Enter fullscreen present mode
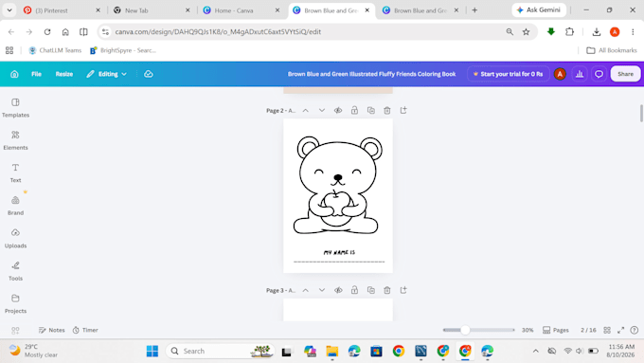The height and width of the screenshot is (363, 644). (620, 330)
